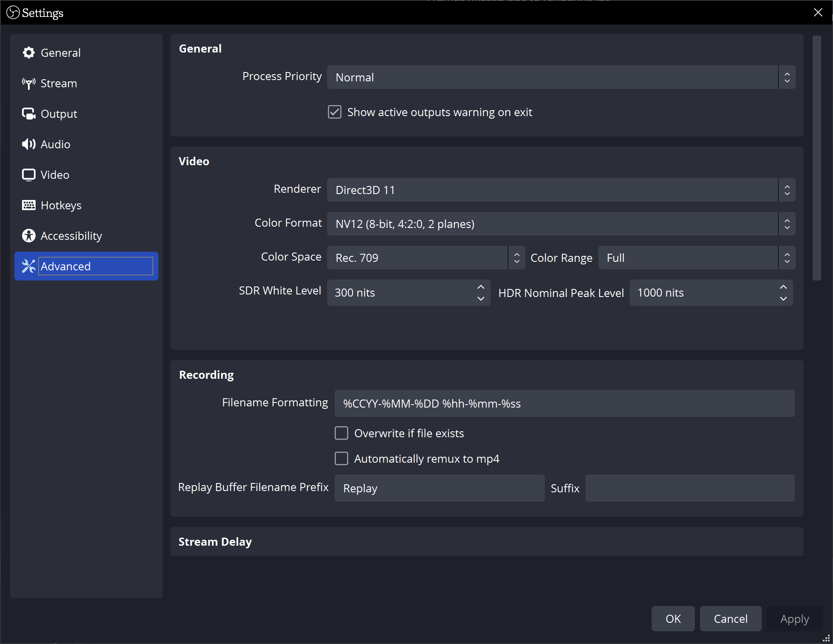
Task: Click the Hotkeys keyboard icon
Action: tap(28, 205)
